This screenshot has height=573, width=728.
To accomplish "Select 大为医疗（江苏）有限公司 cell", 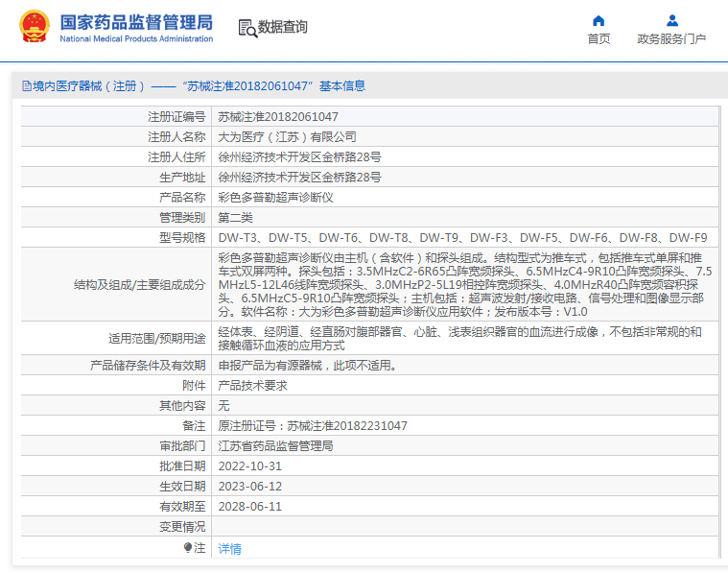I will (287, 137).
